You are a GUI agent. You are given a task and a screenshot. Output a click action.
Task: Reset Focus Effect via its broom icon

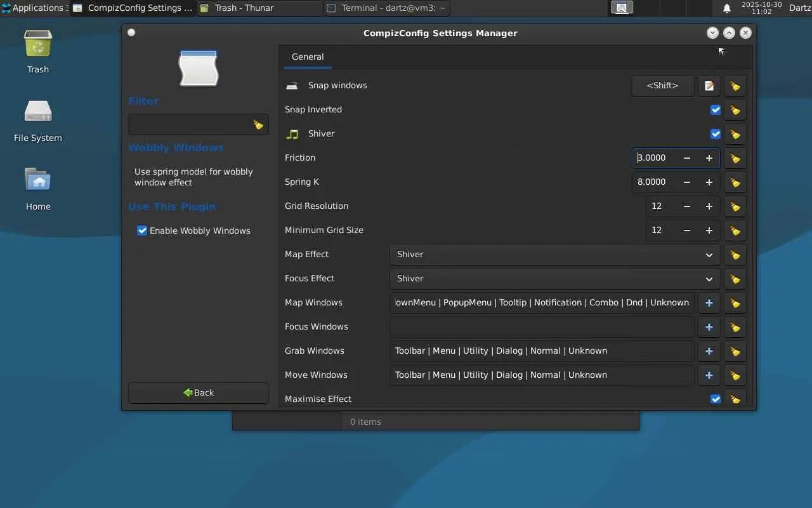point(735,279)
